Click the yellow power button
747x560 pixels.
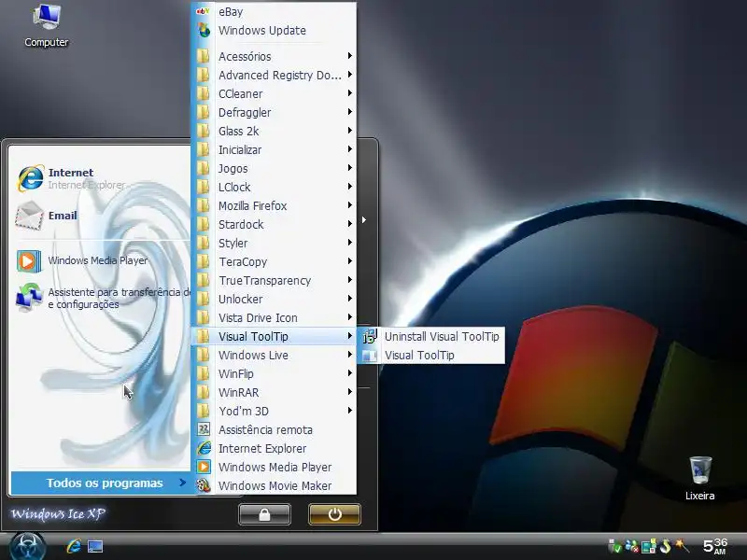pyautogui.click(x=334, y=514)
